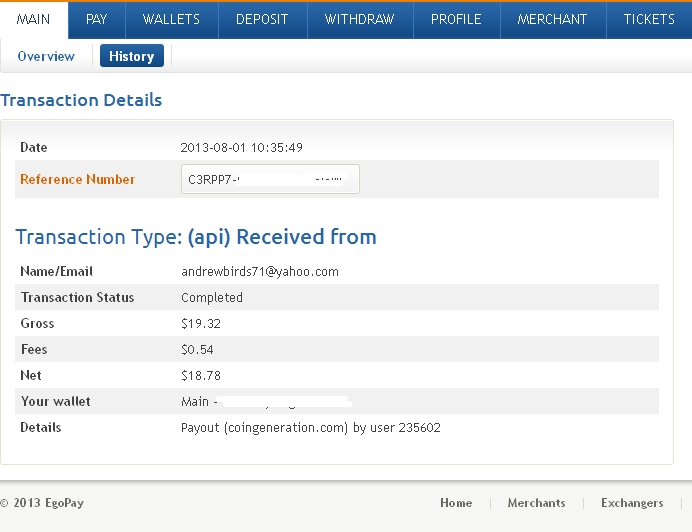Click the Payout coingeneration.com details text
Image resolution: width=692 pixels, height=532 pixels.
[310, 428]
